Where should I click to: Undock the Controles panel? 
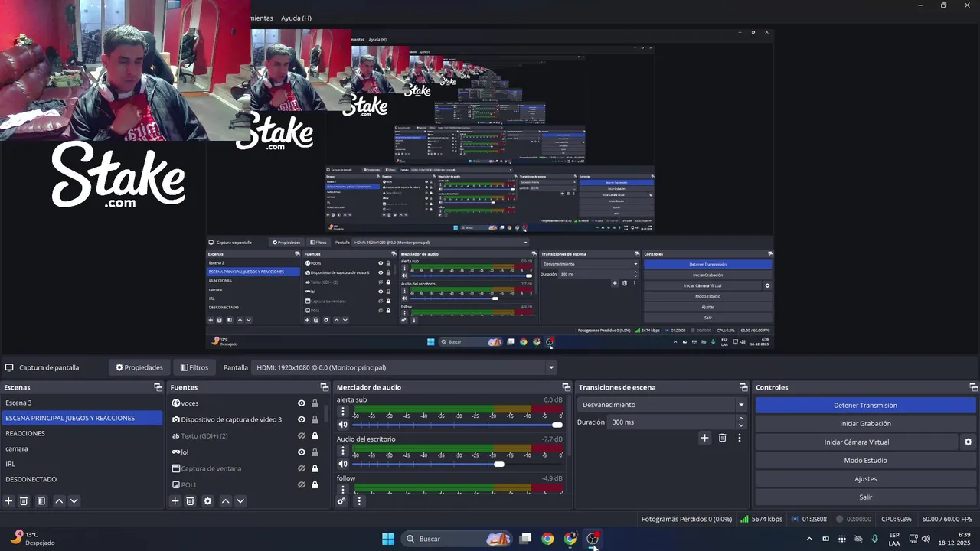tap(974, 387)
